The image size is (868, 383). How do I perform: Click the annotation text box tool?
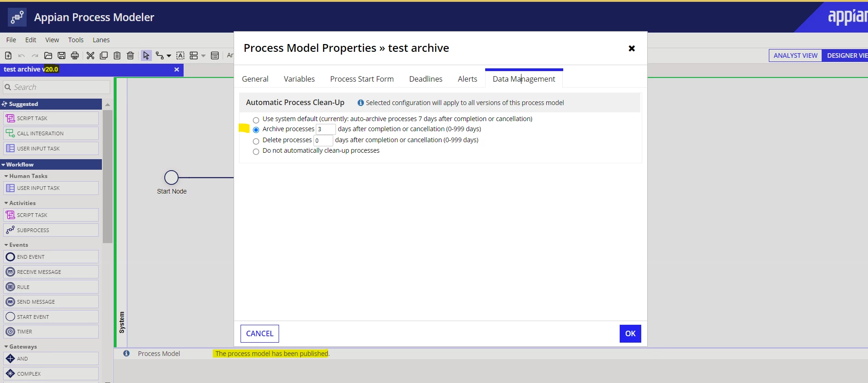point(180,56)
